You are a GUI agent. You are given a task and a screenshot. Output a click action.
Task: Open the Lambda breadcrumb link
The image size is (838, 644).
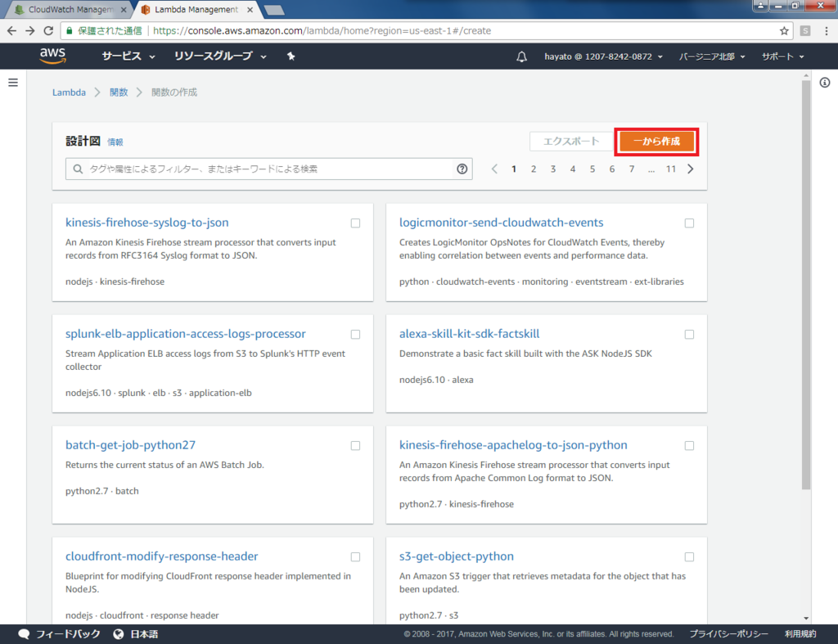coord(69,92)
